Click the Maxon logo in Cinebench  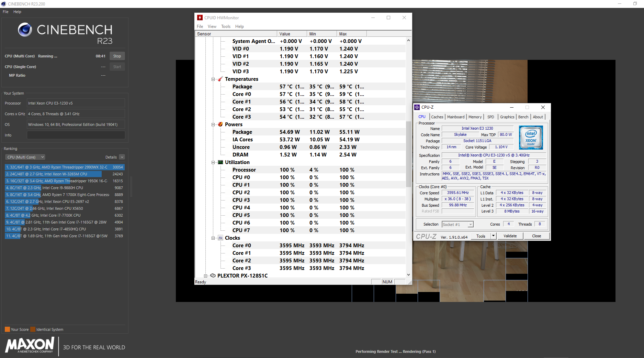(x=30, y=345)
